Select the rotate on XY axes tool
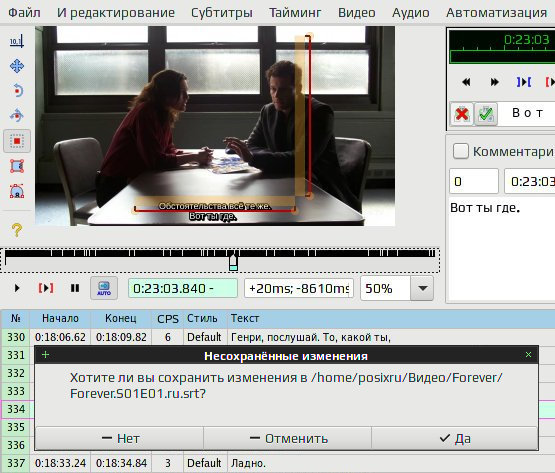Image resolution: width=555 pixels, height=473 pixels. [17, 116]
